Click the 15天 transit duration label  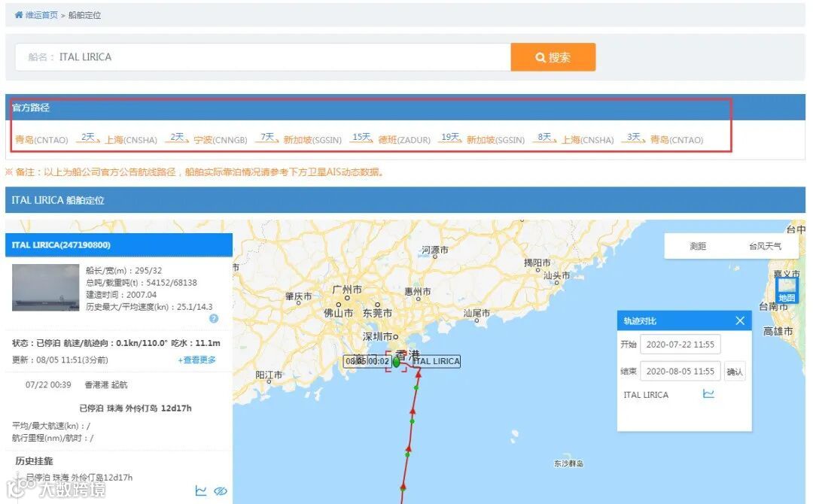[361, 137]
